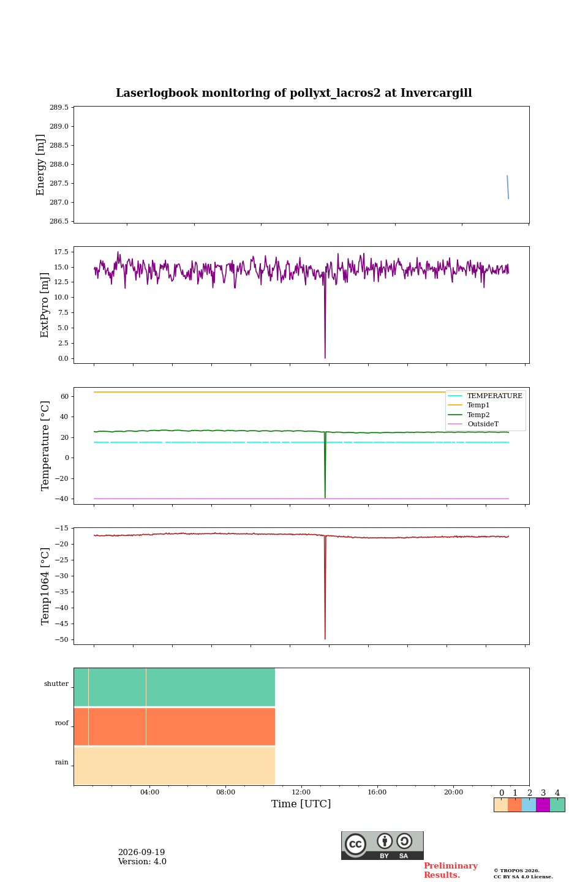Click the shutter row label
The height and width of the screenshot is (882, 588).
pos(56,684)
